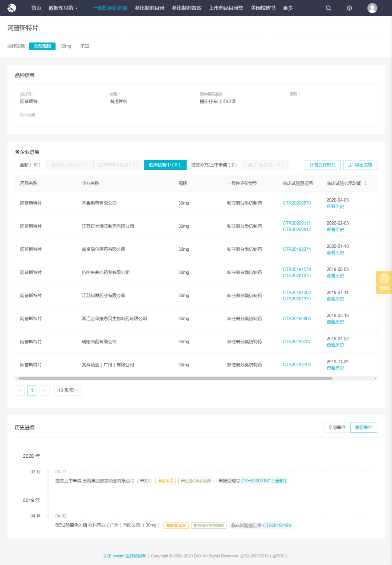
Task: Open 参比制剂备案 in the navigation
Action: [187, 8]
